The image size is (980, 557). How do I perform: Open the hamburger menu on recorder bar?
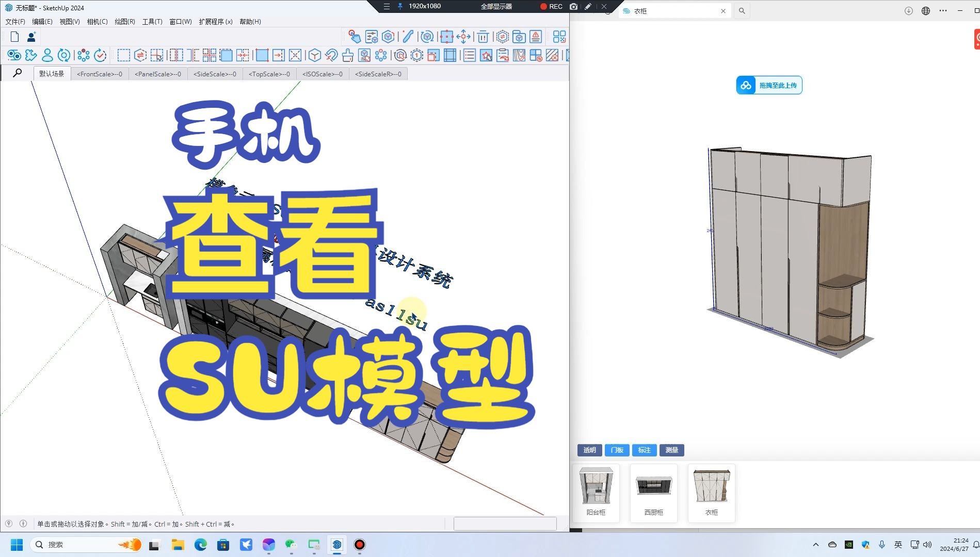click(387, 6)
